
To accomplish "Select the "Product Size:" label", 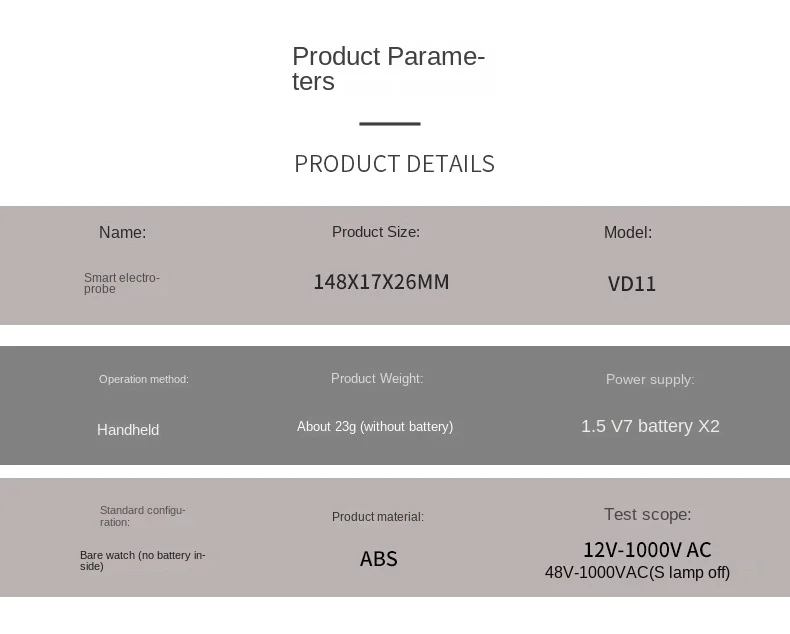I will coord(376,232).
